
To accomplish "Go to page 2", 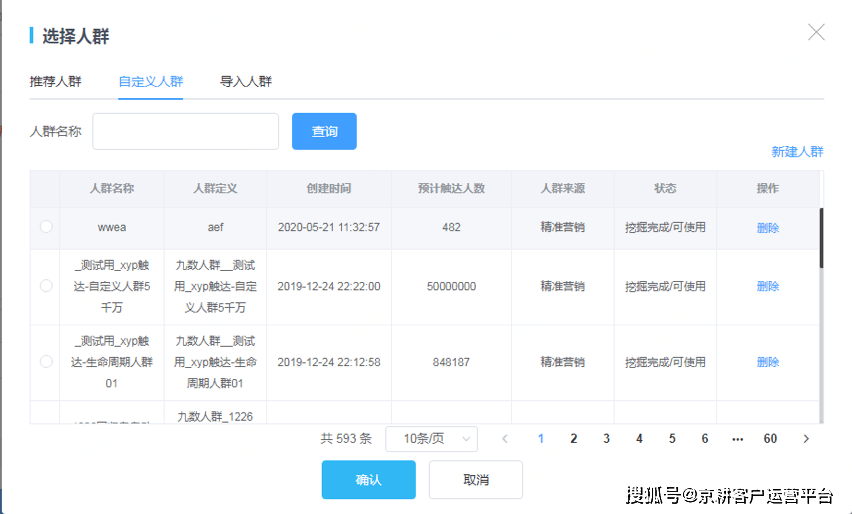I will [x=573, y=439].
